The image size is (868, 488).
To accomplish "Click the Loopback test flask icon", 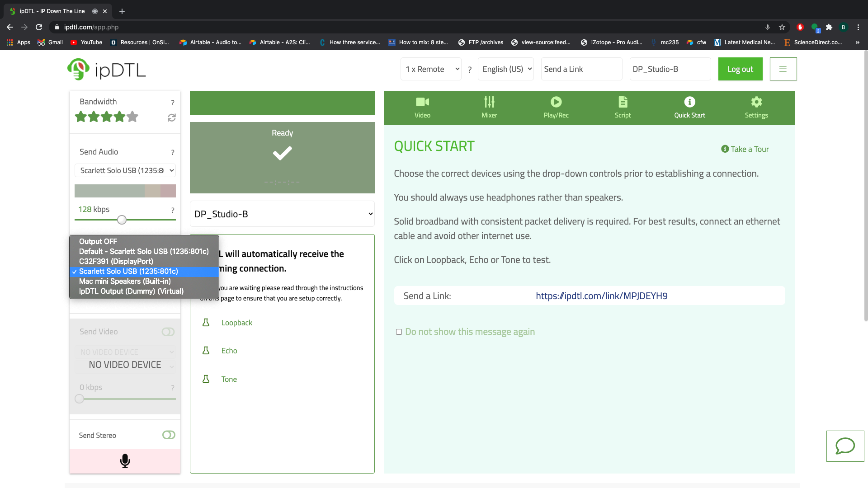I will point(206,323).
